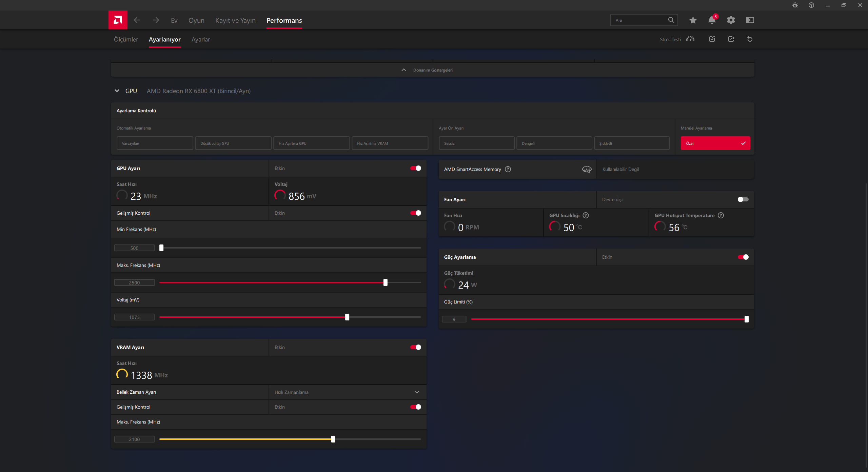The height and width of the screenshot is (472, 868).
Task: Click Voltaj value field 1075
Action: coord(134,317)
